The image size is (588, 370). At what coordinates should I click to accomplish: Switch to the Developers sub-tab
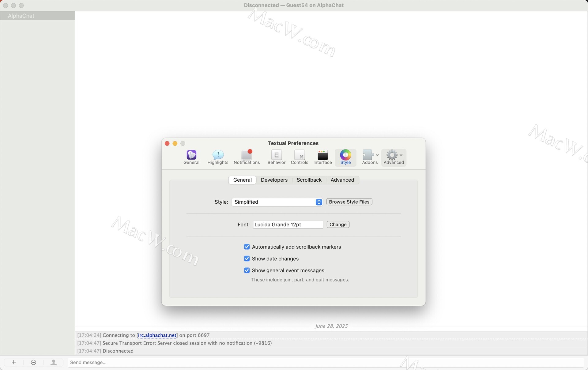[274, 180]
